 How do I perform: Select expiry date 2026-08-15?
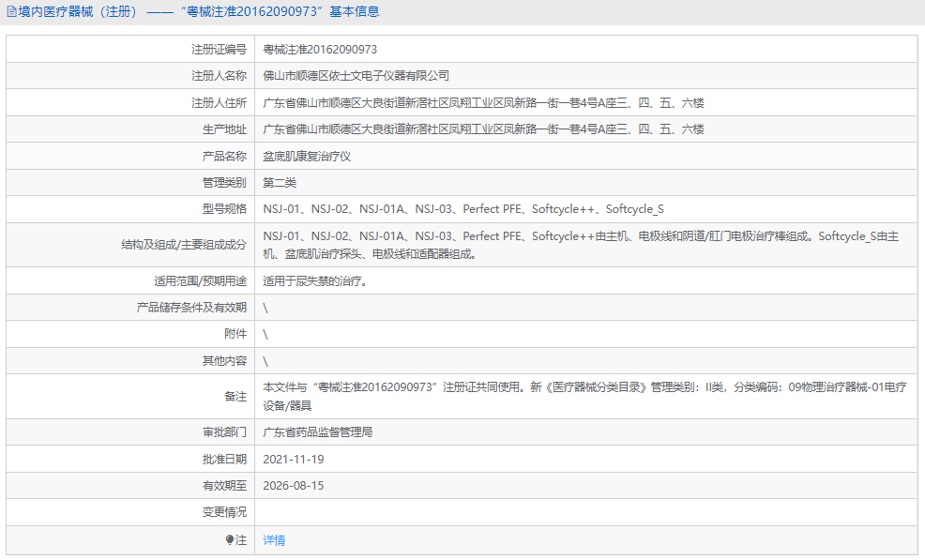(x=294, y=486)
